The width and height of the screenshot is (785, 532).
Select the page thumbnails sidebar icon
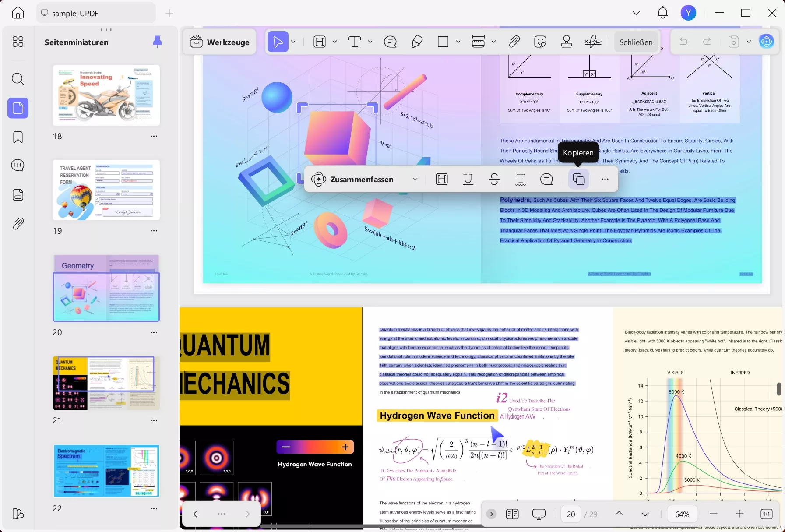point(18,108)
